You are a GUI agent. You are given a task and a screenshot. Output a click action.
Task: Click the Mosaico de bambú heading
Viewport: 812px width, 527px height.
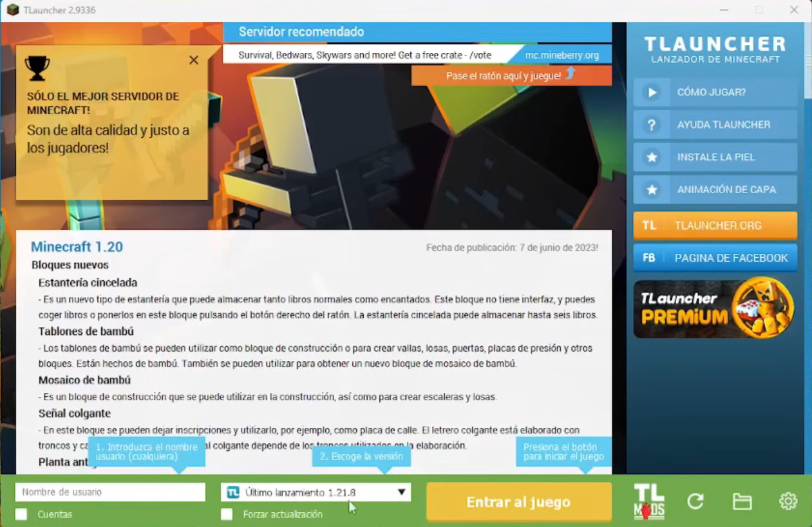(x=84, y=380)
